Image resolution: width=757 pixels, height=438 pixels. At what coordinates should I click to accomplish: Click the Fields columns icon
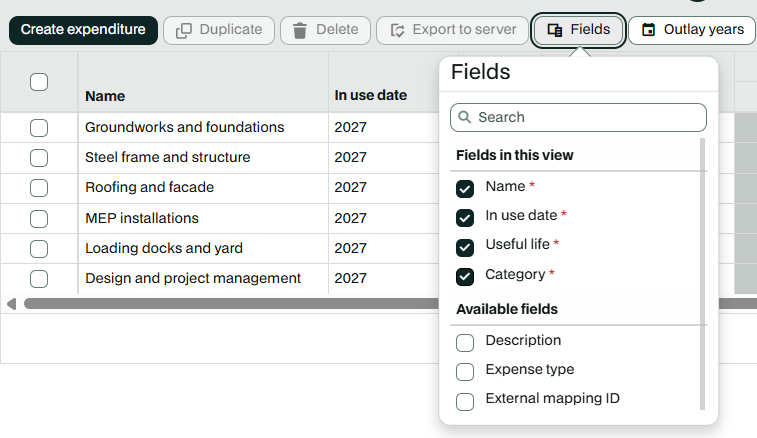(x=555, y=30)
